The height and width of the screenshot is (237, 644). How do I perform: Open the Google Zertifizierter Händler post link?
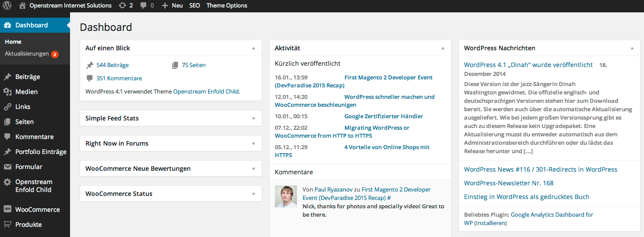click(x=384, y=117)
